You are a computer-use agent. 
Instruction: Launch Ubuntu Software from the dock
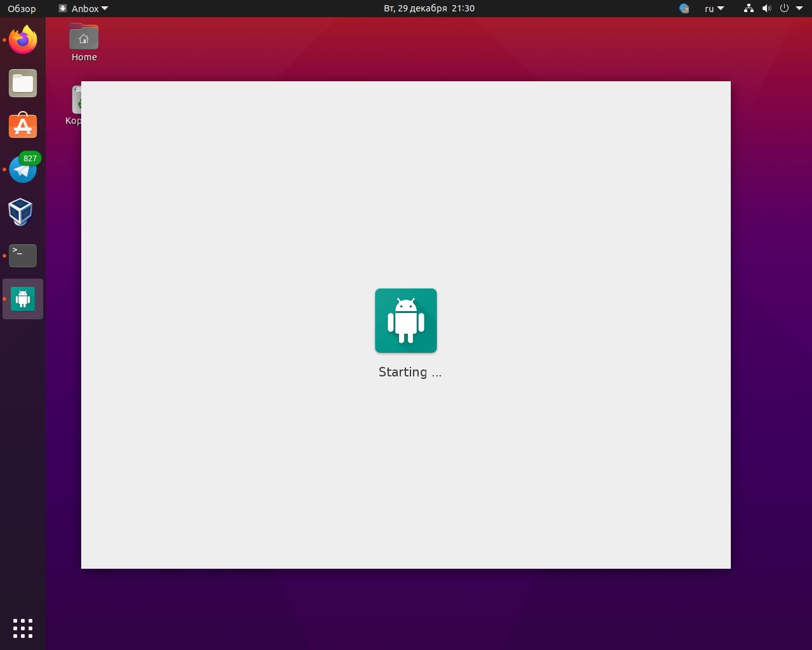(x=23, y=126)
